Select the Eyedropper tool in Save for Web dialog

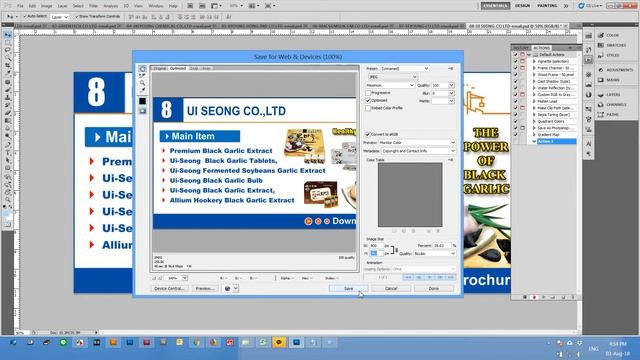(142, 90)
